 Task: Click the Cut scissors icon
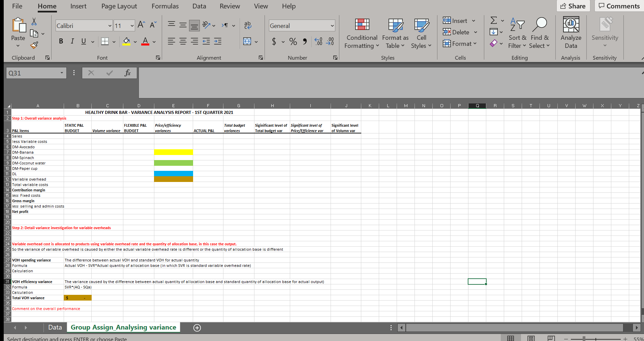point(34,22)
